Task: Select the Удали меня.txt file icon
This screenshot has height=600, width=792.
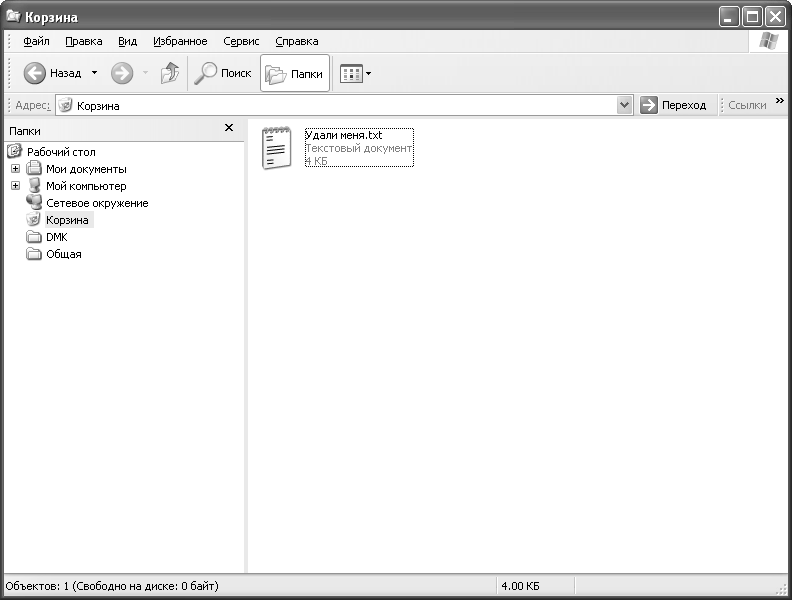Action: point(277,148)
